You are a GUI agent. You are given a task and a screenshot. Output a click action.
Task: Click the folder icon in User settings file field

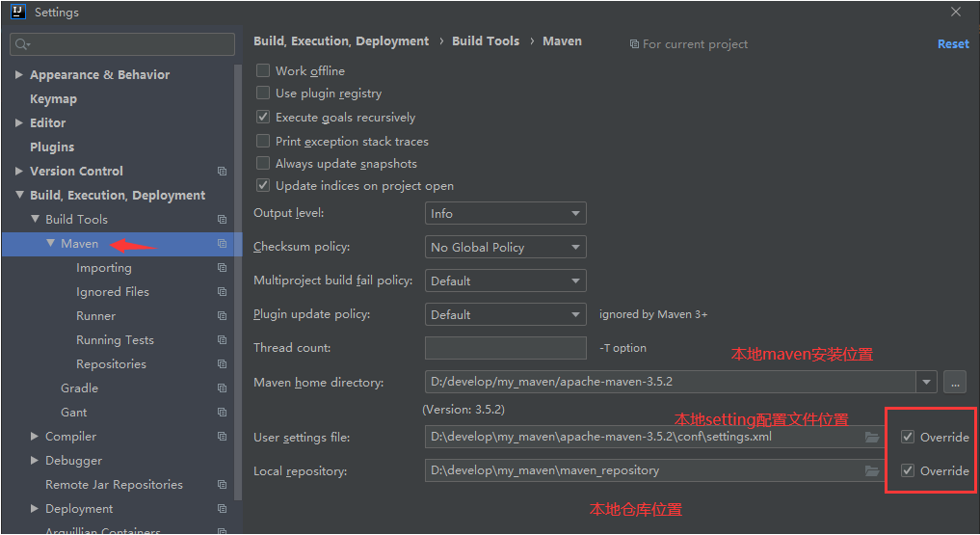(x=872, y=437)
